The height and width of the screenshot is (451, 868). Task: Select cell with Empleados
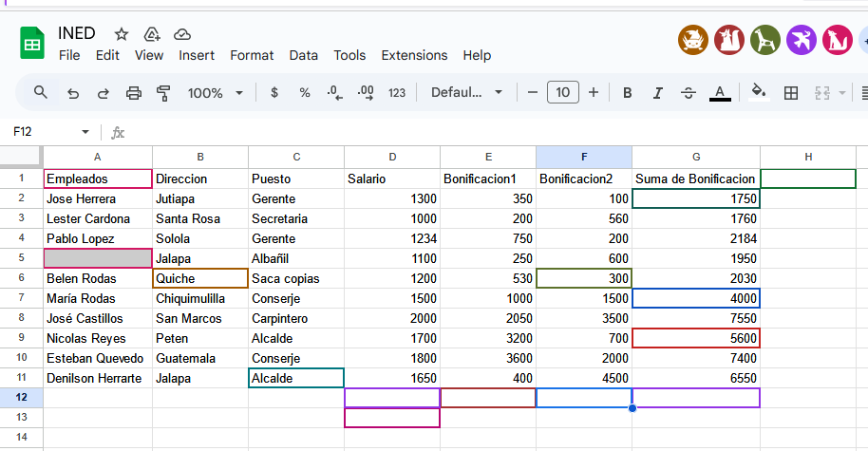(x=98, y=179)
